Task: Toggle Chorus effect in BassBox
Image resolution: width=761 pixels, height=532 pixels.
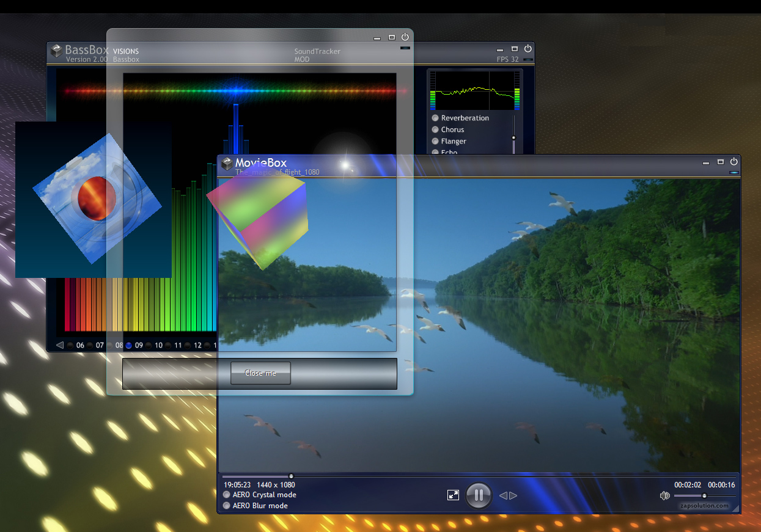Action: 448,129
